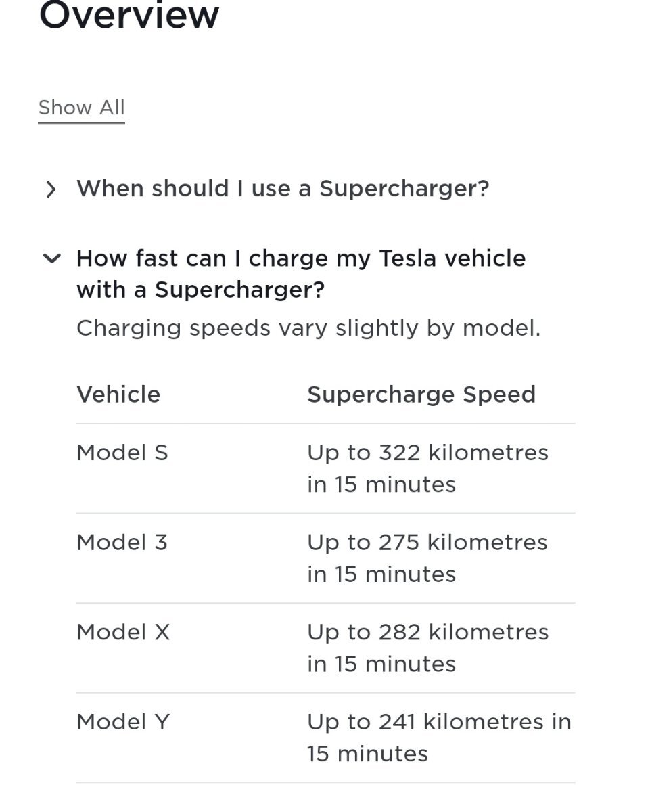This screenshot has height=812, width=650.
Task: Select the Model S row label
Action: [122, 452]
